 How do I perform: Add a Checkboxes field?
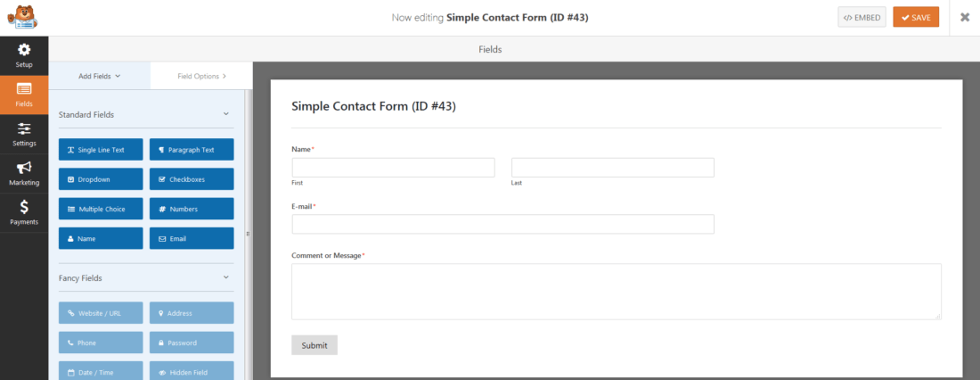click(192, 179)
